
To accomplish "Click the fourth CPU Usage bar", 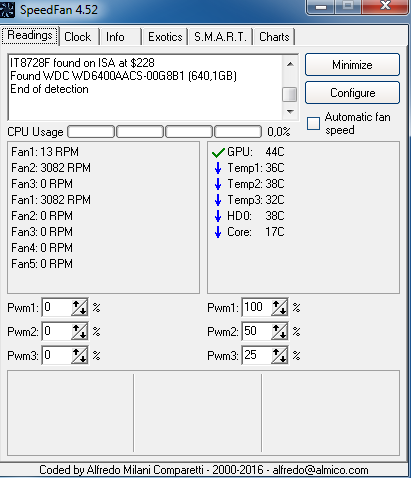I will click(238, 132).
